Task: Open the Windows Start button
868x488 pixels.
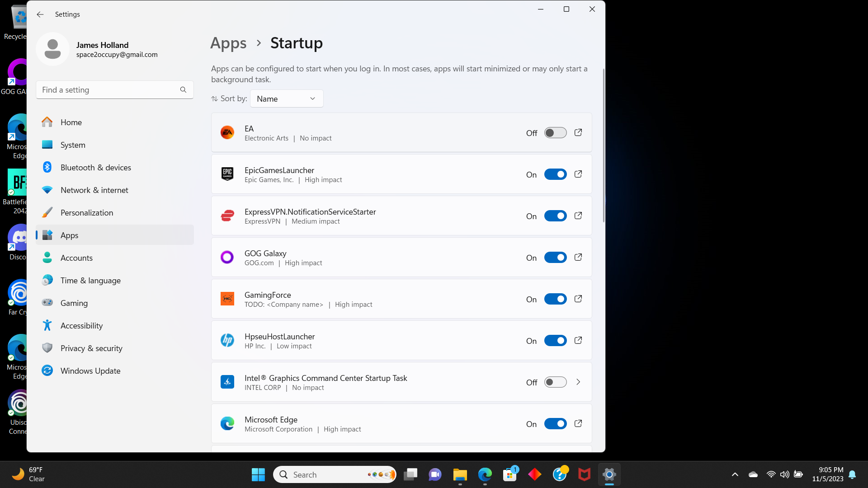Action: click(258, 474)
